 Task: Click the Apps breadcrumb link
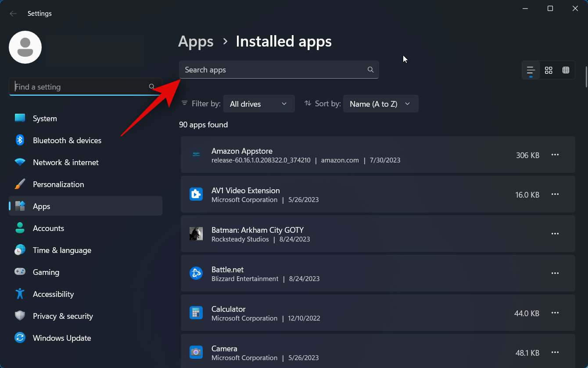pyautogui.click(x=196, y=42)
